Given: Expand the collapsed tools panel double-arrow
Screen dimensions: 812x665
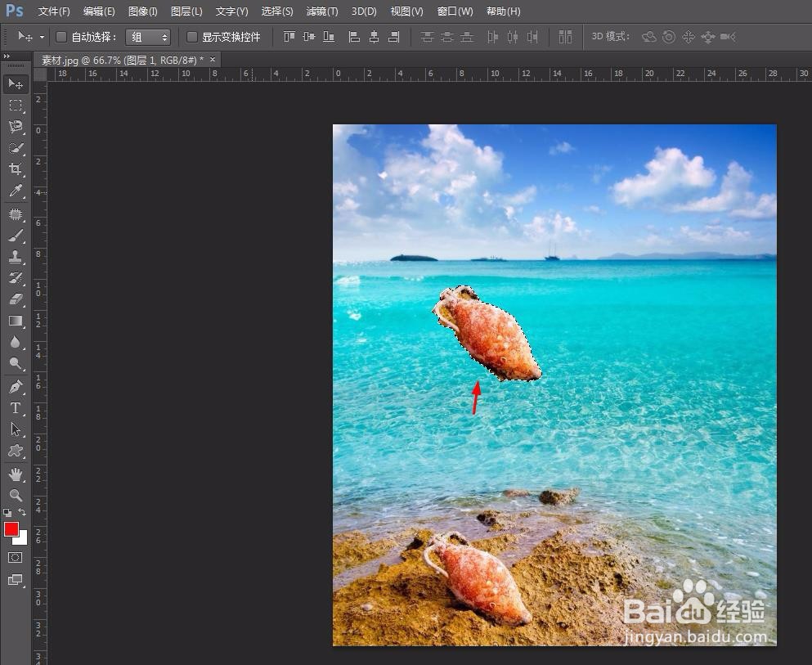Looking at the screenshot, I should (7, 56).
